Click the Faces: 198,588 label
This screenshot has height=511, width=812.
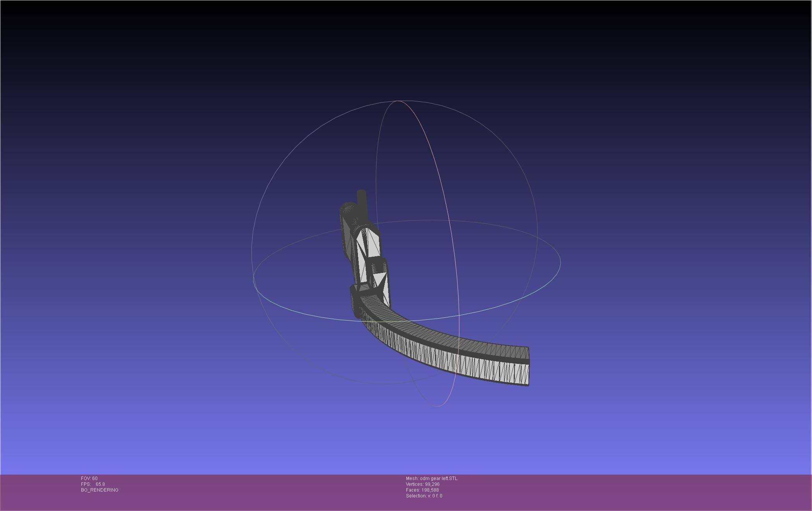coord(422,490)
